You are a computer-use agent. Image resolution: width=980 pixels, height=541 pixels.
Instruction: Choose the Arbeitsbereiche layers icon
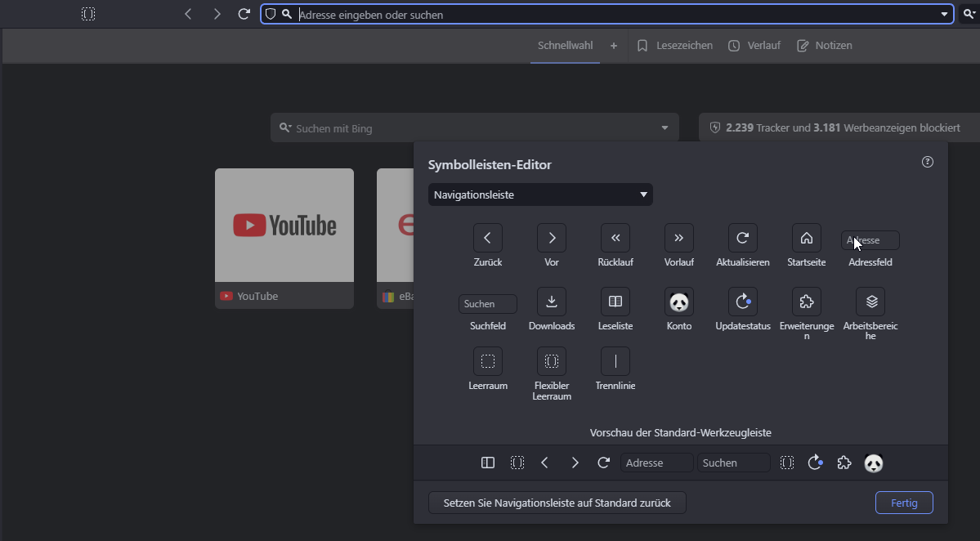[x=871, y=302]
